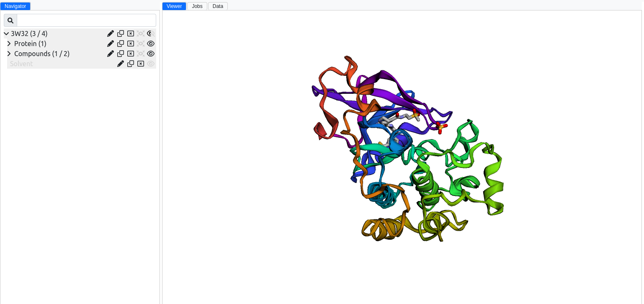644x304 pixels.
Task: Collapse the 3W32 tree node
Action: [x=6, y=33]
